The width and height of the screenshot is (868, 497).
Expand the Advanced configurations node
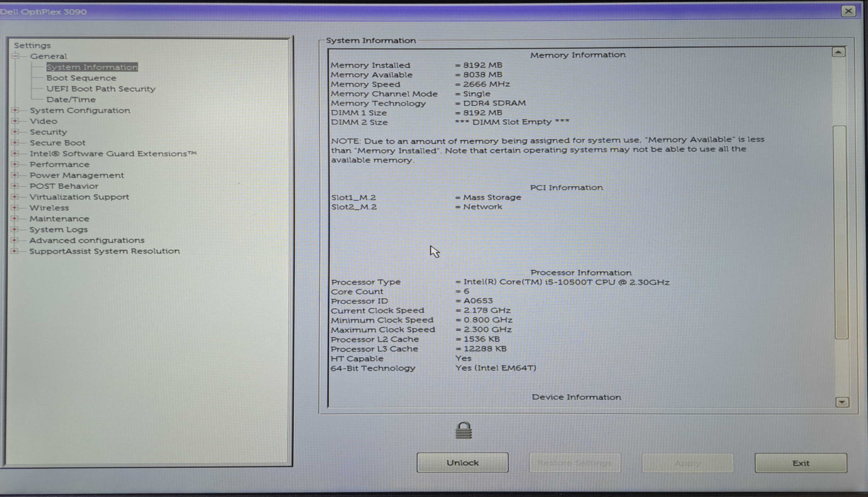tap(15, 240)
